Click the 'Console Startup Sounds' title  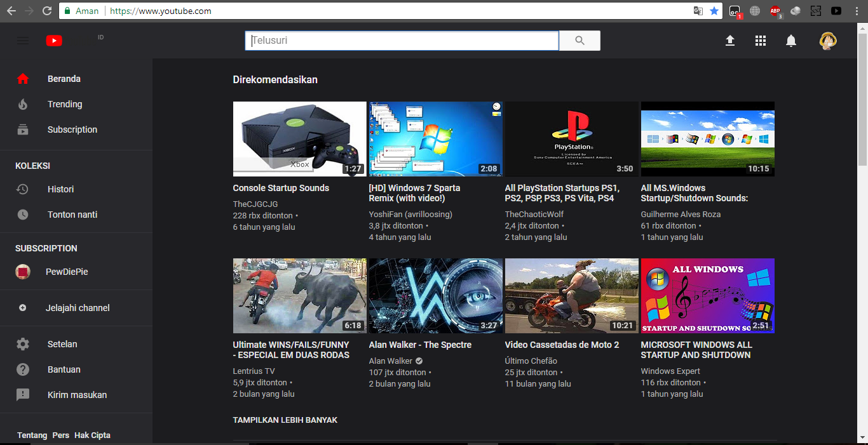click(x=281, y=188)
